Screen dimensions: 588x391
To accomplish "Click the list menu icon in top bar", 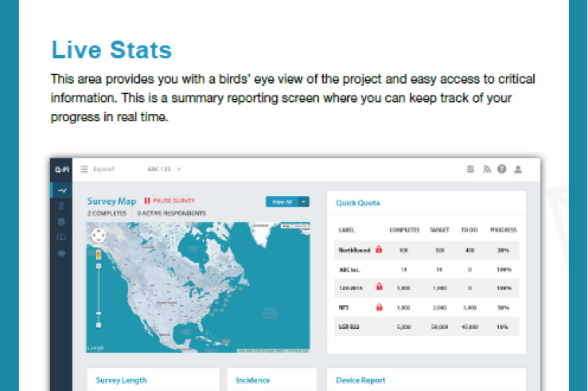I will click(470, 169).
